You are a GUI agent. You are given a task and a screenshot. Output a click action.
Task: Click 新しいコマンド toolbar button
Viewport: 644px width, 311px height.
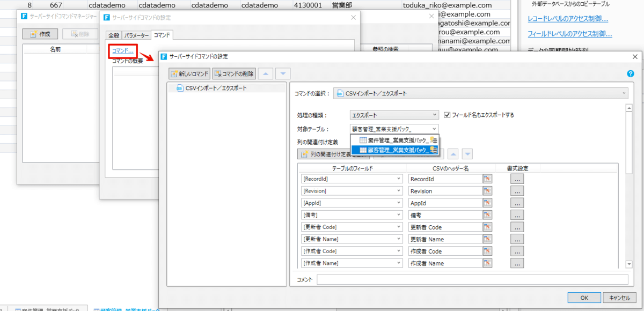[189, 73]
